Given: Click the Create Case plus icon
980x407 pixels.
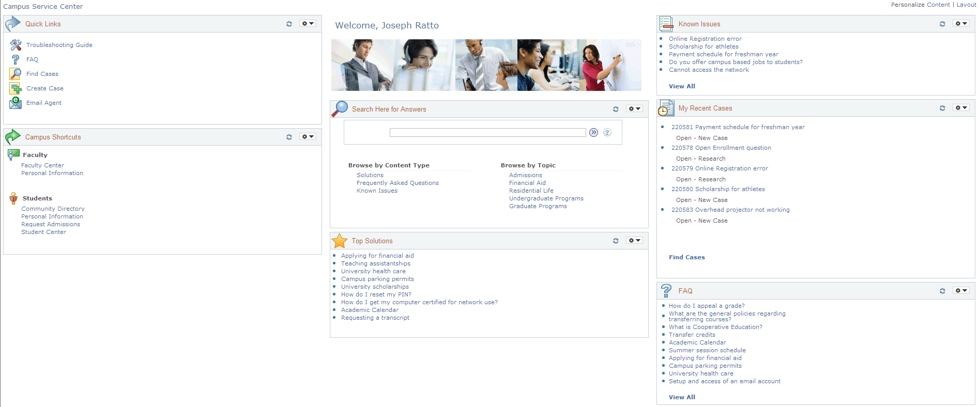Looking at the screenshot, I should tap(16, 88).
